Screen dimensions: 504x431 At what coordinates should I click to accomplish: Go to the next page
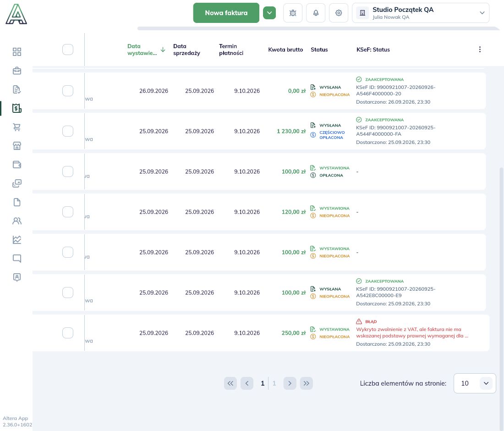[x=290, y=383]
